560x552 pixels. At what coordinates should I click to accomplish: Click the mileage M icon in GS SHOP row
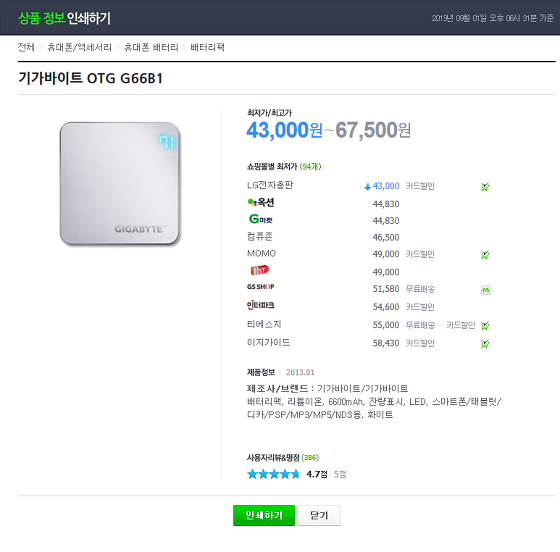[x=486, y=290]
